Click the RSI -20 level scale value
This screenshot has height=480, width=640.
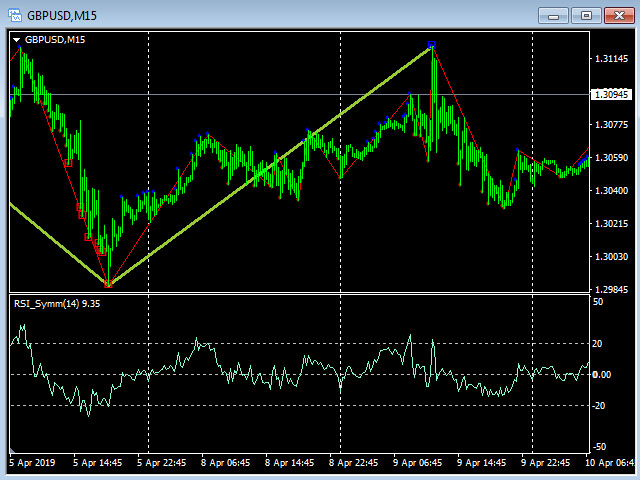(x=597, y=405)
